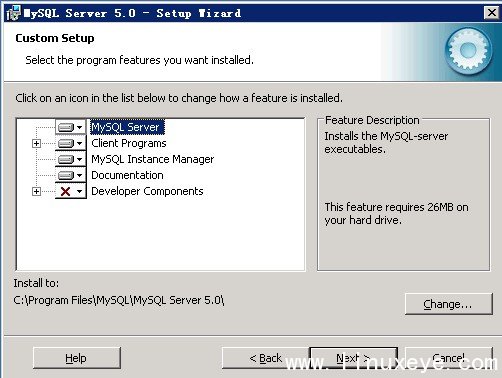
Task: Open MySQL Instance Manager install dropdown icon
Action: tap(71, 159)
